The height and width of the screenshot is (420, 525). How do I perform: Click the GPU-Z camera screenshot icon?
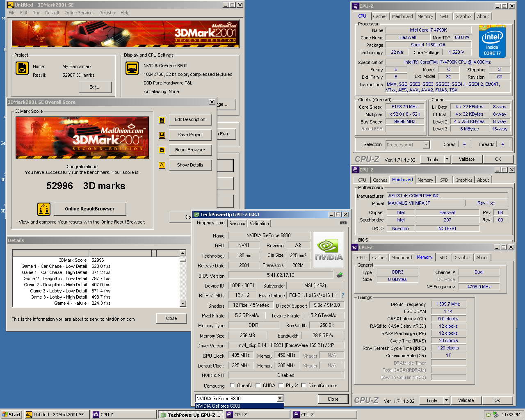coord(343,223)
